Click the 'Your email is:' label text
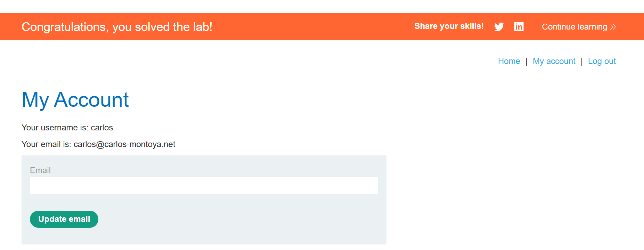This screenshot has width=644, height=250. (x=46, y=144)
